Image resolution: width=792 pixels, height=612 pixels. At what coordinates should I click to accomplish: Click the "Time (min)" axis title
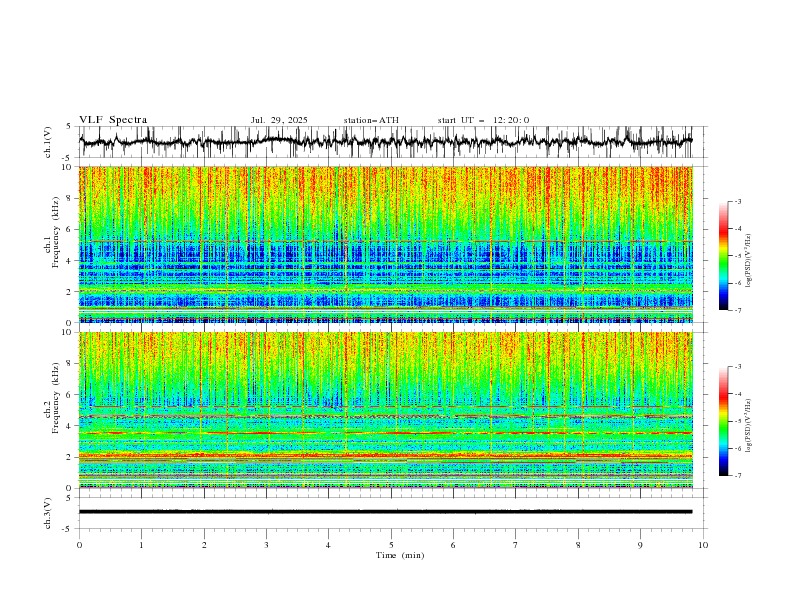[400, 555]
